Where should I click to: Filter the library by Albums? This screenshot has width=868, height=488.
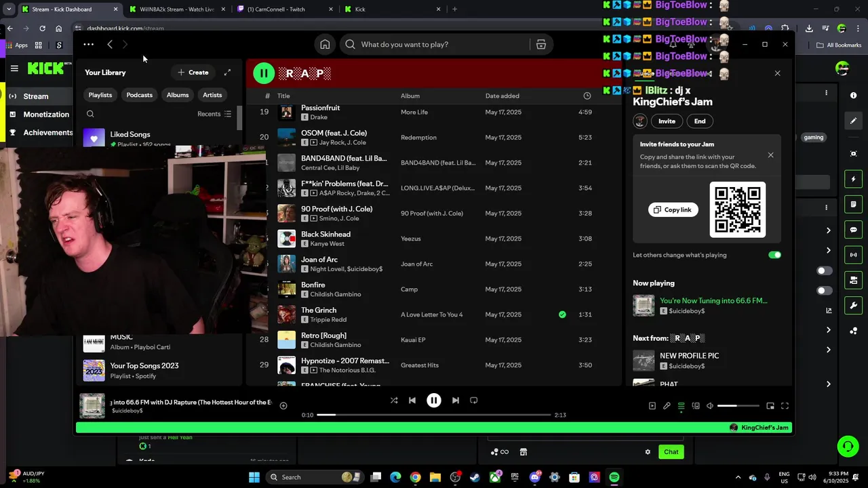[178, 95]
